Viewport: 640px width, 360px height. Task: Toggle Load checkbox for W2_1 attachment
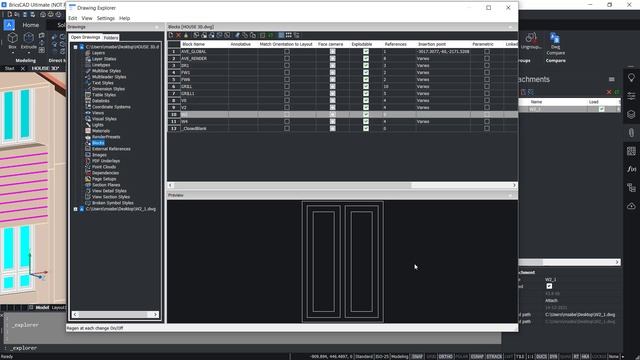(x=601, y=109)
